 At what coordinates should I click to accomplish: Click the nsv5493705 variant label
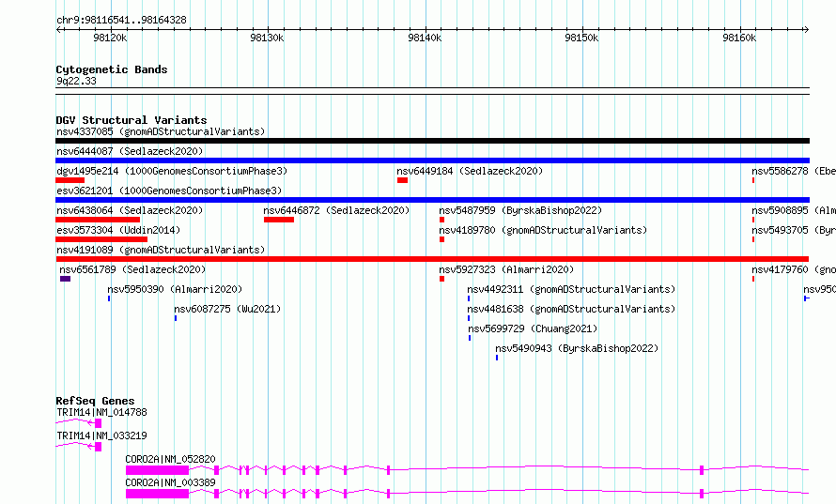(x=794, y=230)
